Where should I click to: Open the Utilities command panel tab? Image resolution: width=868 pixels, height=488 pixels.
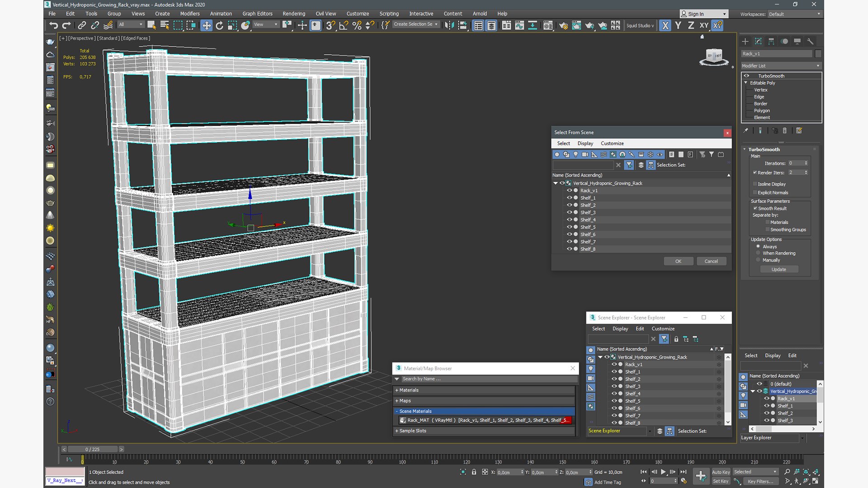pos(810,42)
